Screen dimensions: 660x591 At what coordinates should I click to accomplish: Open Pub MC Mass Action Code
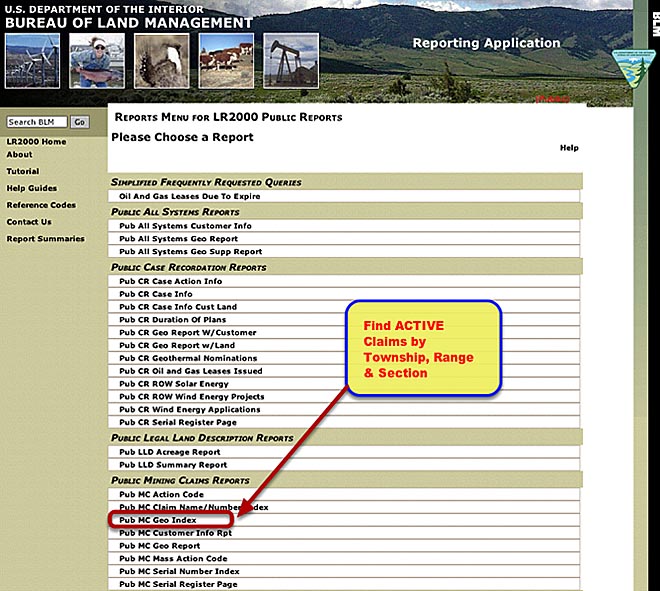coord(173,559)
